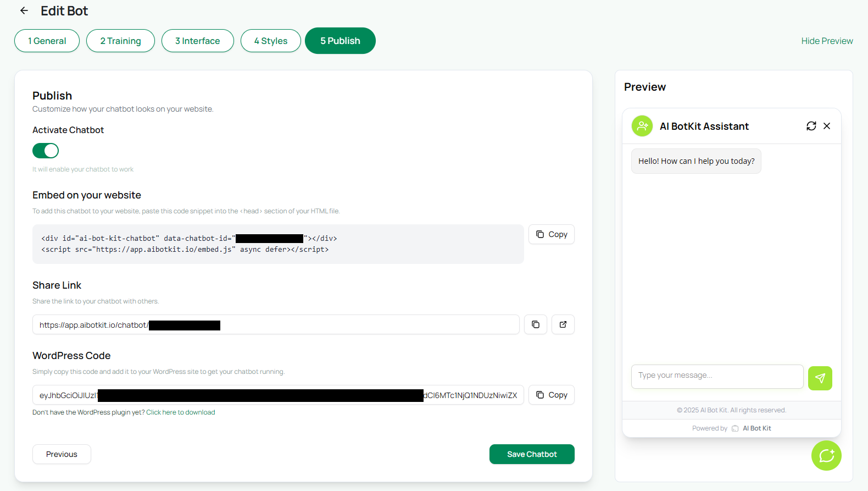This screenshot has height=491, width=868.
Task: Copy the share link with the copy icon
Action: pos(536,324)
